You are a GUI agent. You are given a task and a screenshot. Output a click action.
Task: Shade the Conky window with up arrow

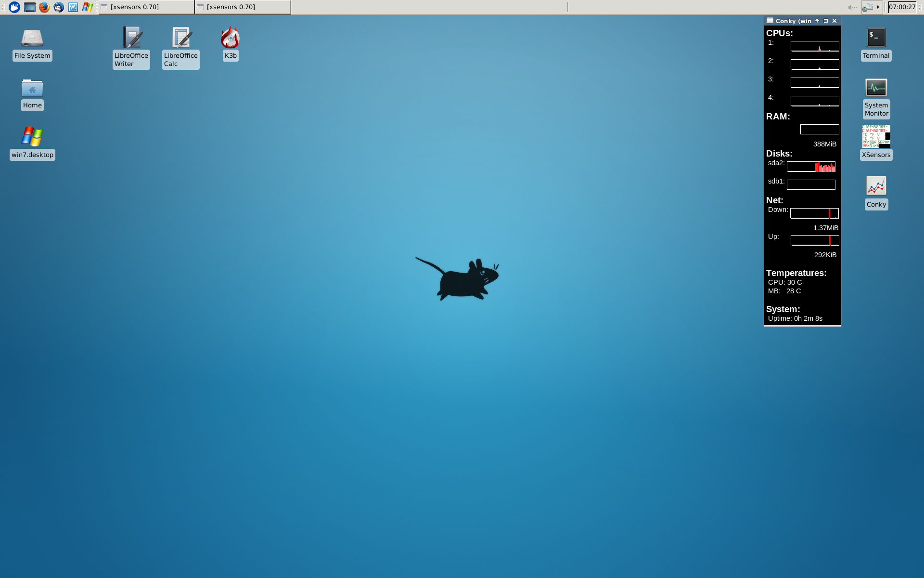click(x=817, y=21)
